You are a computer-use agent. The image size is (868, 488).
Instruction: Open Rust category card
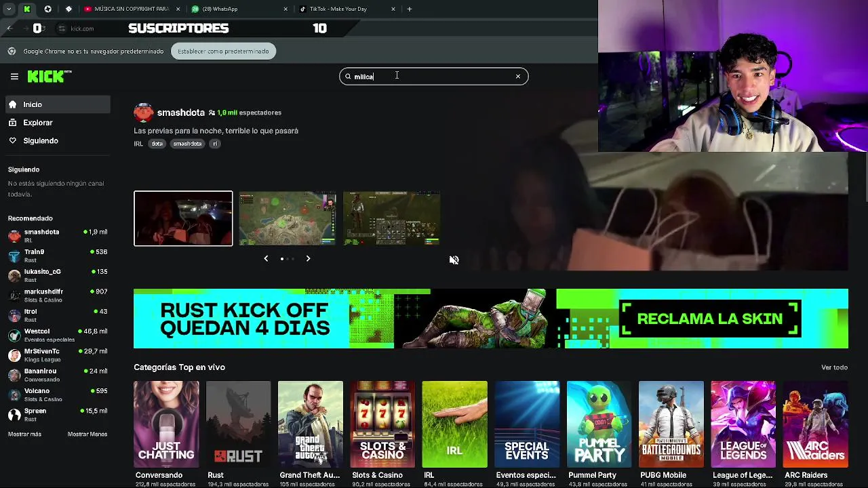click(238, 424)
